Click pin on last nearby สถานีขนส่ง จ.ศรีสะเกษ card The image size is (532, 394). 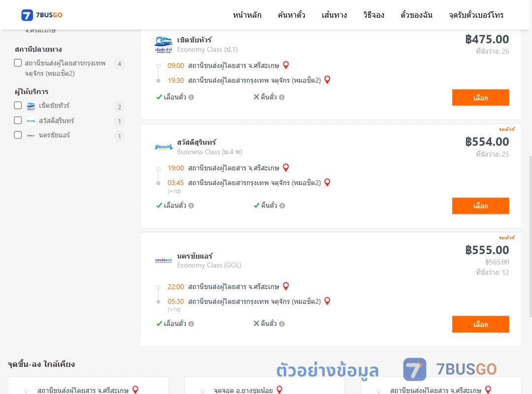pyautogui.click(x=488, y=390)
